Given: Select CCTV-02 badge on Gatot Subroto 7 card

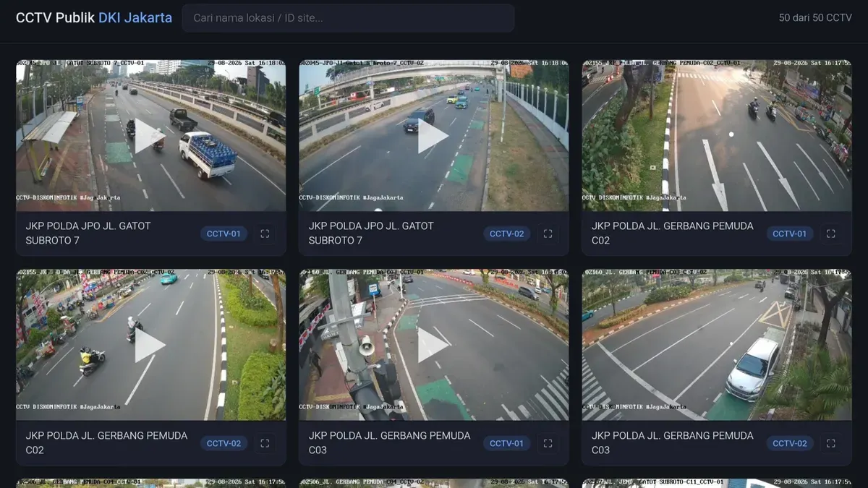Looking at the screenshot, I should click(x=506, y=234).
